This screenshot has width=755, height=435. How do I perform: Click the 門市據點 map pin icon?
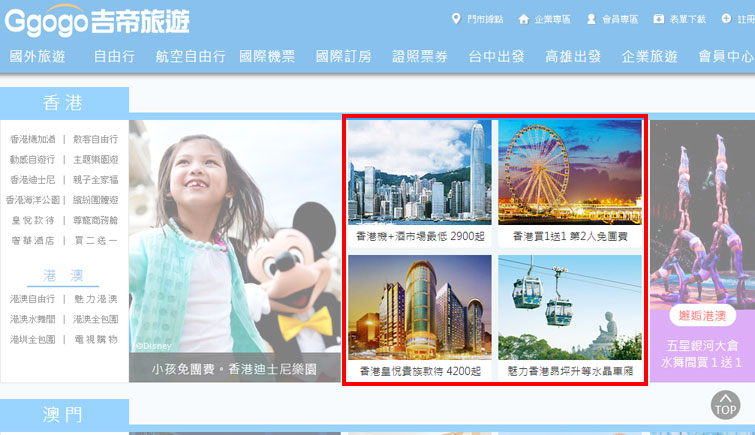coord(456,19)
